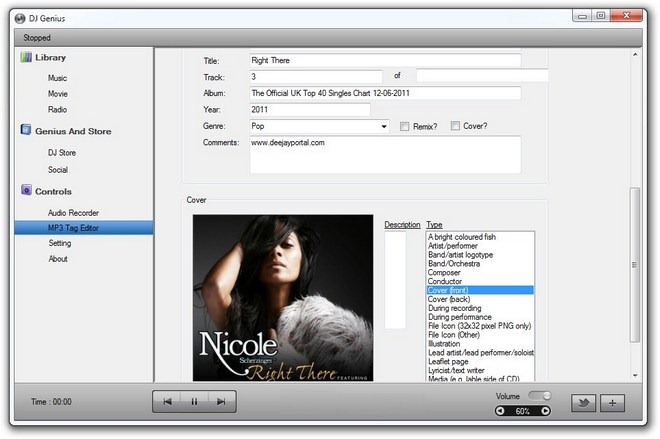Click the pause button
This screenshot has height=439, width=660.
(x=194, y=402)
